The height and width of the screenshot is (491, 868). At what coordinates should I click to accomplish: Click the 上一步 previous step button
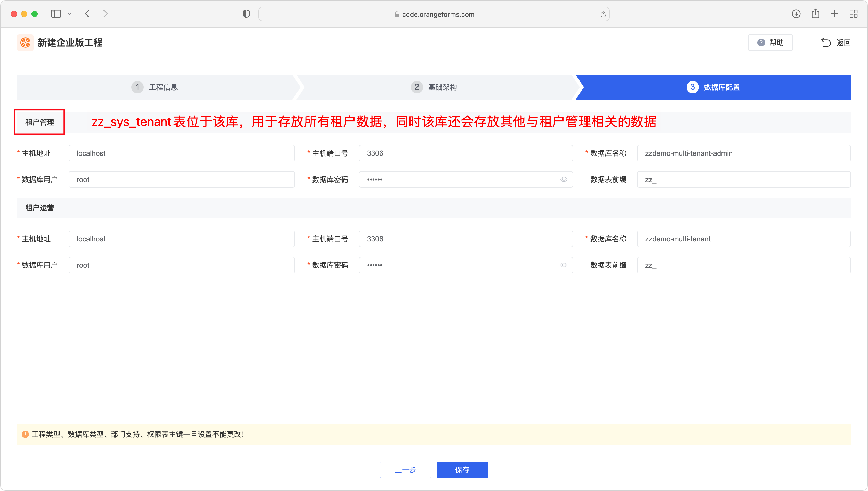[406, 470]
